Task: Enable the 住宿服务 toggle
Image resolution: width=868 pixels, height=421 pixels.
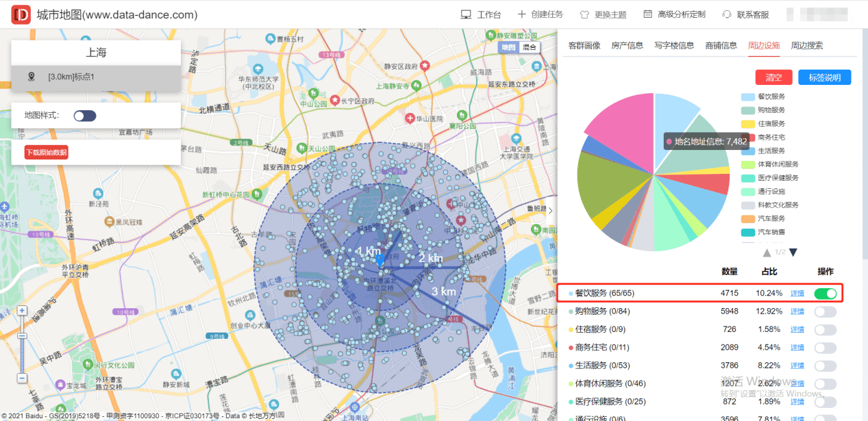Action: point(826,330)
